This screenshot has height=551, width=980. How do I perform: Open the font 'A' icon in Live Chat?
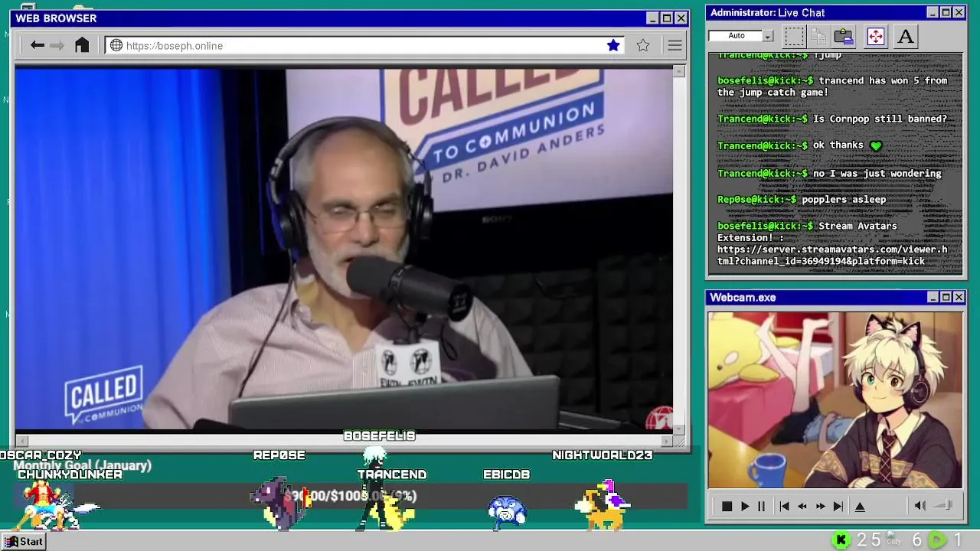pyautogui.click(x=906, y=36)
